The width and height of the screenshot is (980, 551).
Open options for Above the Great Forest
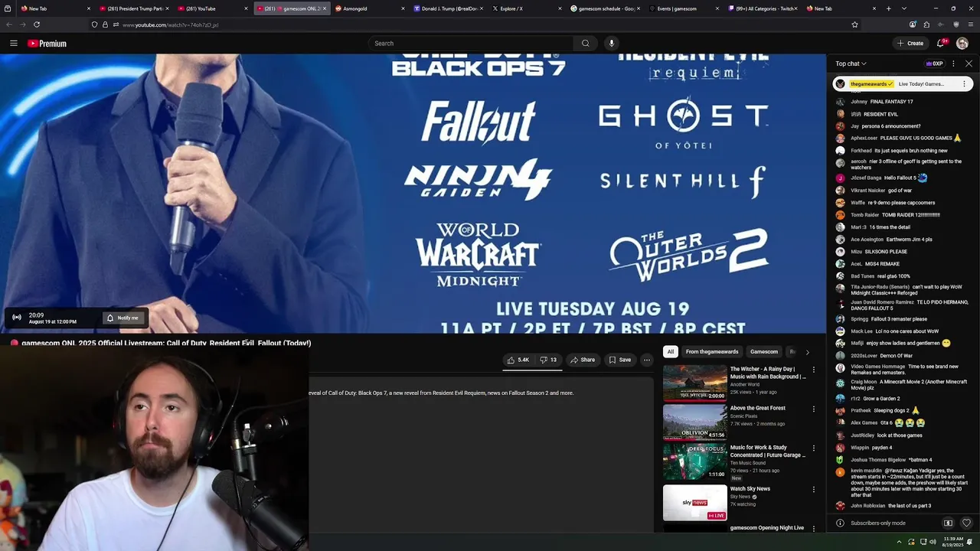point(813,409)
